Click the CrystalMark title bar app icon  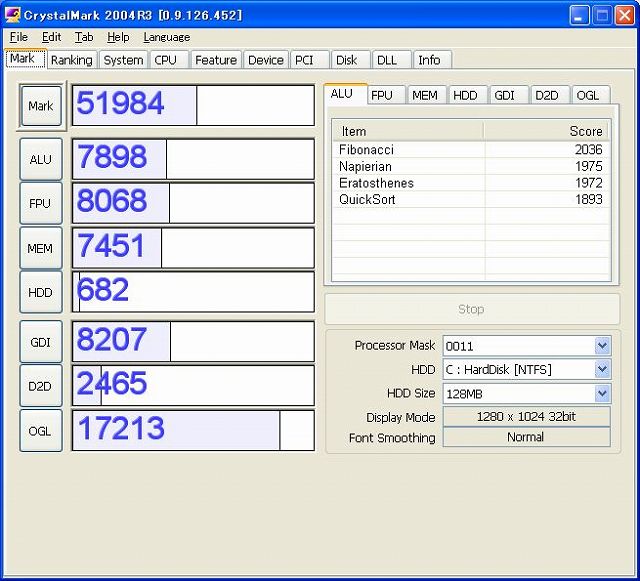(12, 15)
